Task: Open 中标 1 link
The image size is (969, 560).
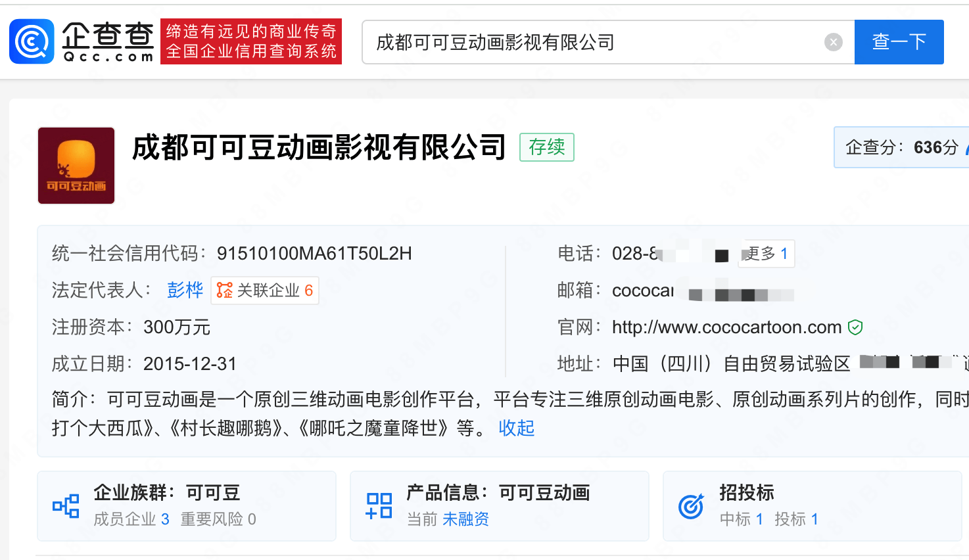Action: [742, 519]
